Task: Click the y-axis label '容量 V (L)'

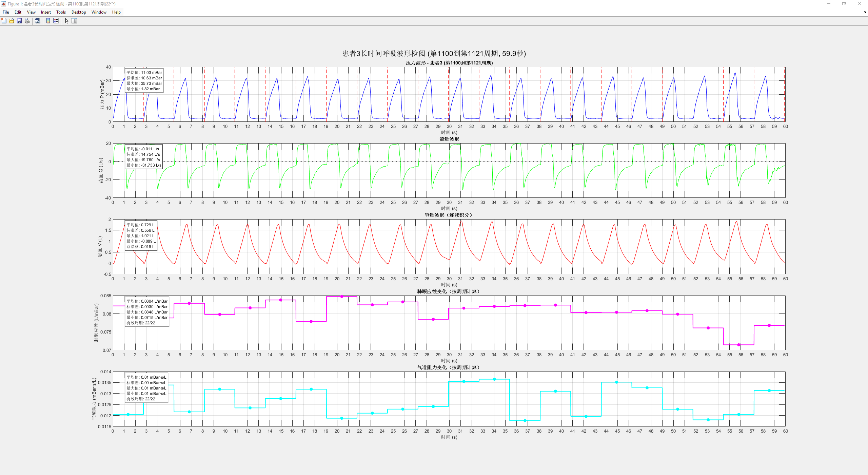Action: [100, 247]
